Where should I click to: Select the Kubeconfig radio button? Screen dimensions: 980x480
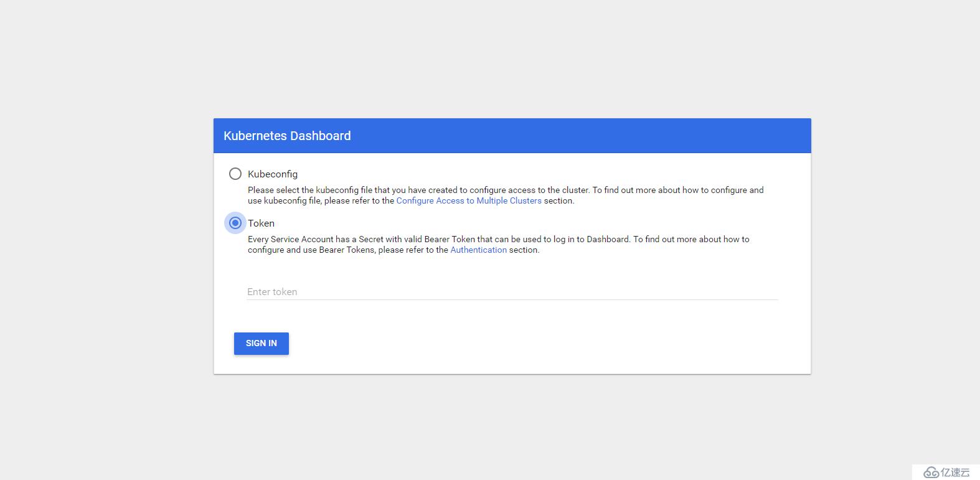(235, 174)
